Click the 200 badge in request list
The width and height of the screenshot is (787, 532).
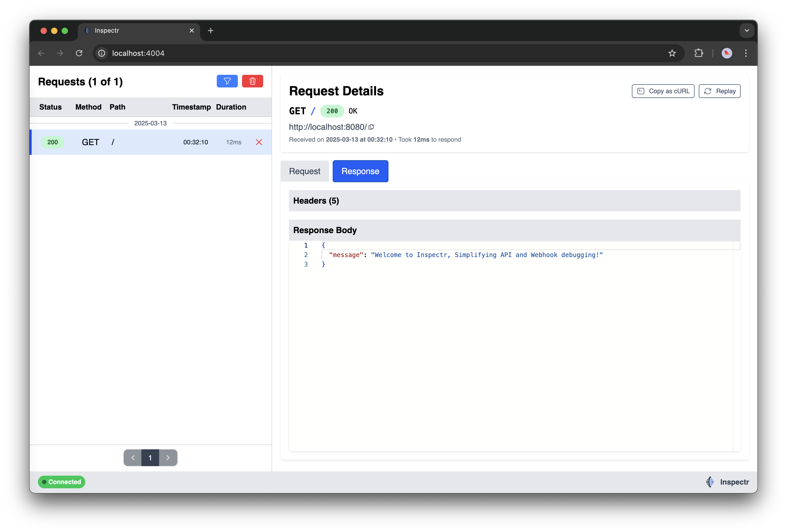52,142
